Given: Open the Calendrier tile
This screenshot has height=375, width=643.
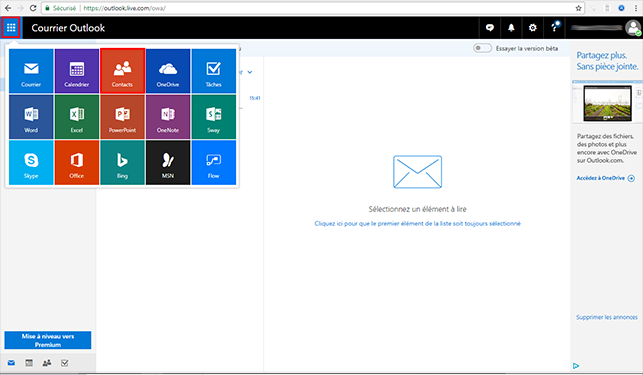Looking at the screenshot, I should 77,71.
